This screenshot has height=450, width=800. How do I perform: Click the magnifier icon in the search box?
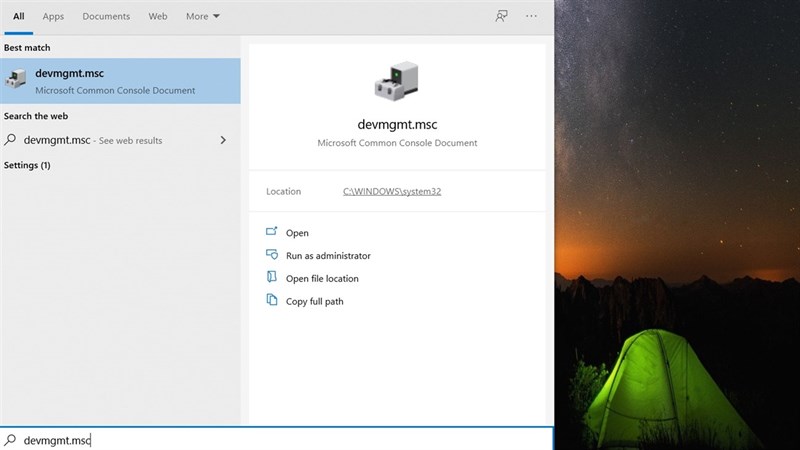click(10, 440)
